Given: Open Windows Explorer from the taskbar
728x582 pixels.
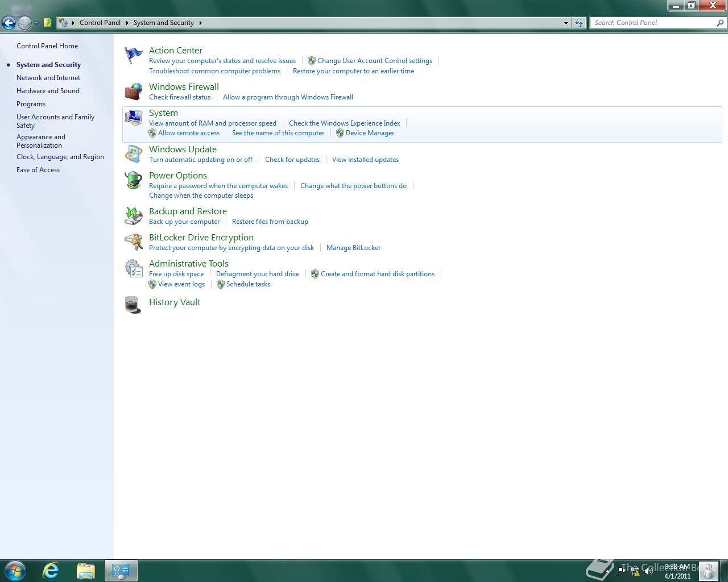Looking at the screenshot, I should [x=86, y=570].
